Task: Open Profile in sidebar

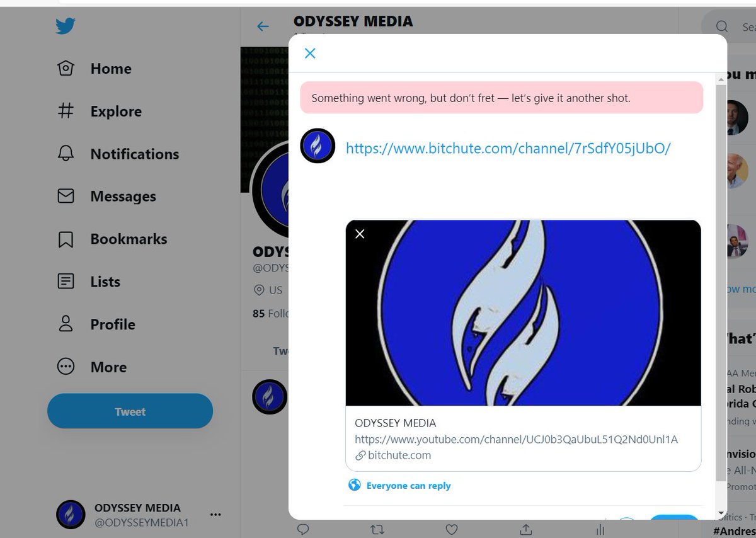Action: pyautogui.click(x=96, y=324)
